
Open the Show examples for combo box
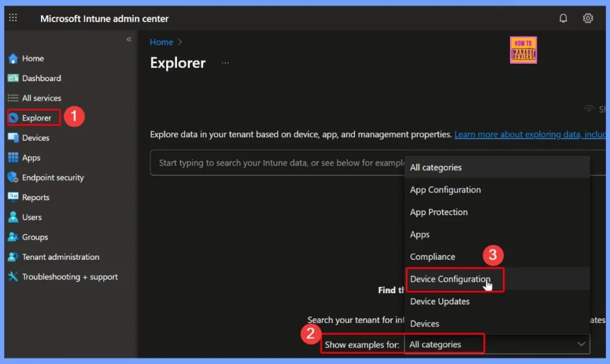pos(497,344)
